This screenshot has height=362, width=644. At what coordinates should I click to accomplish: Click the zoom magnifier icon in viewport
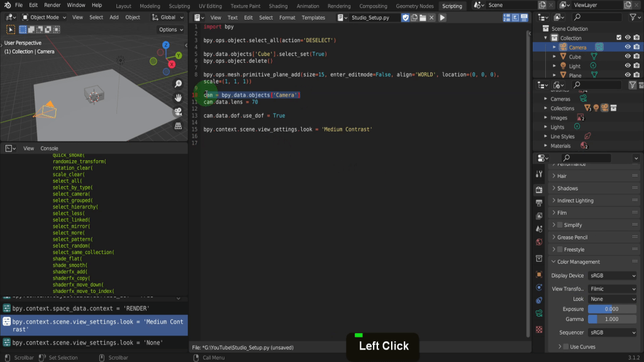pos(178,84)
